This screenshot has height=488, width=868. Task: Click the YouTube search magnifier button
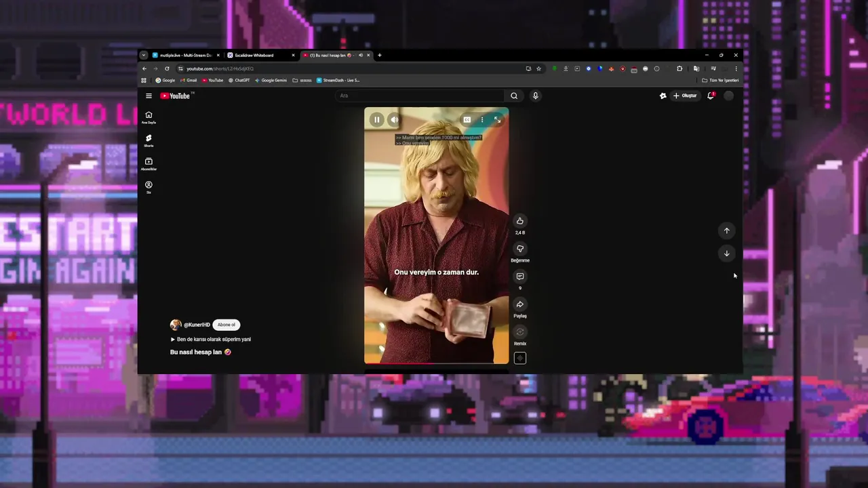coord(514,96)
